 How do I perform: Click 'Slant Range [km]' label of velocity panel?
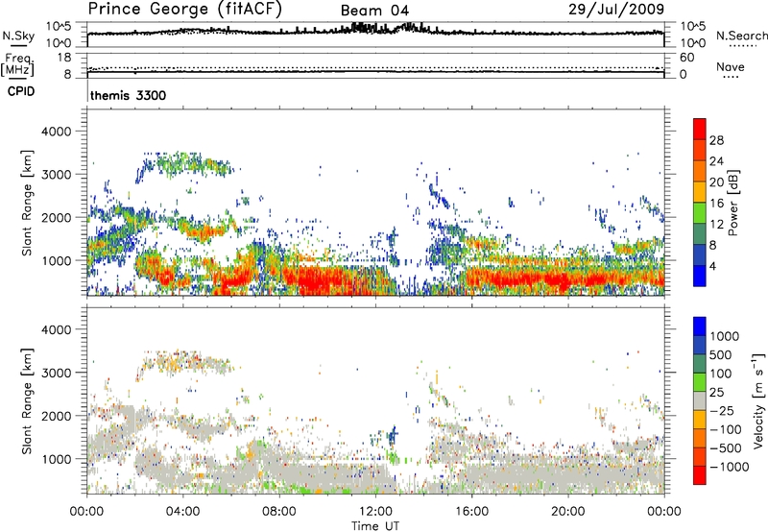click(27, 401)
